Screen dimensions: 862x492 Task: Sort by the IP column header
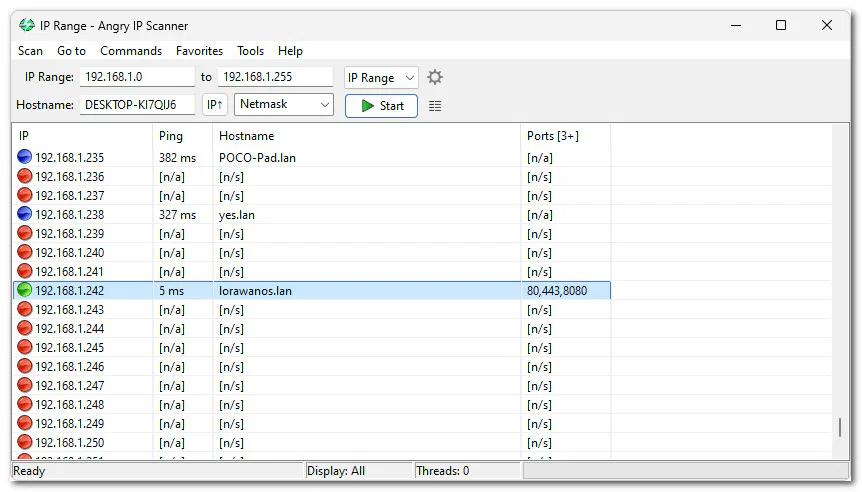click(82, 136)
